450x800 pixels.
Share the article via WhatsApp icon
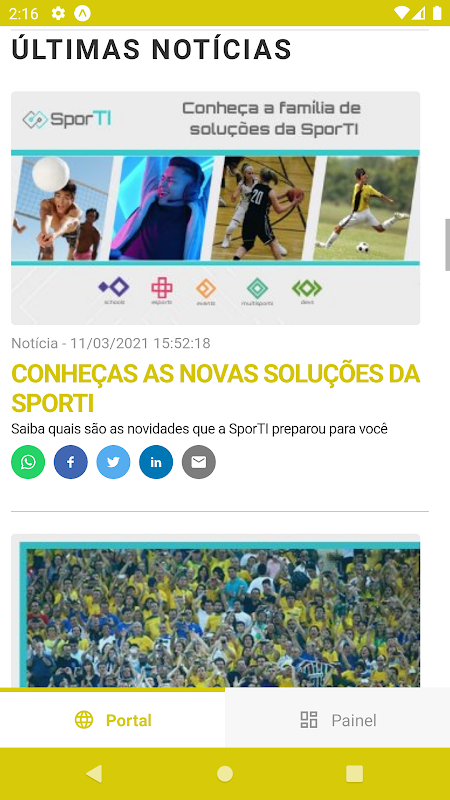click(28, 462)
